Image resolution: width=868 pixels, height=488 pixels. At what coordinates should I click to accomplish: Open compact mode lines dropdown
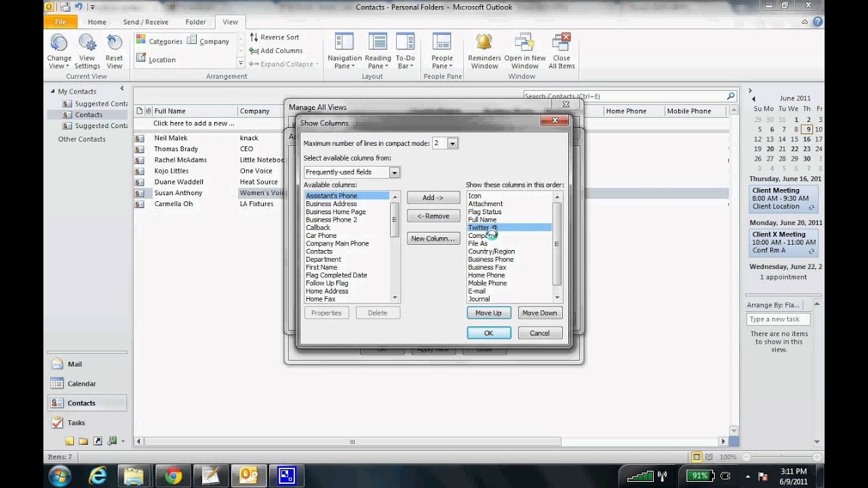click(x=452, y=143)
